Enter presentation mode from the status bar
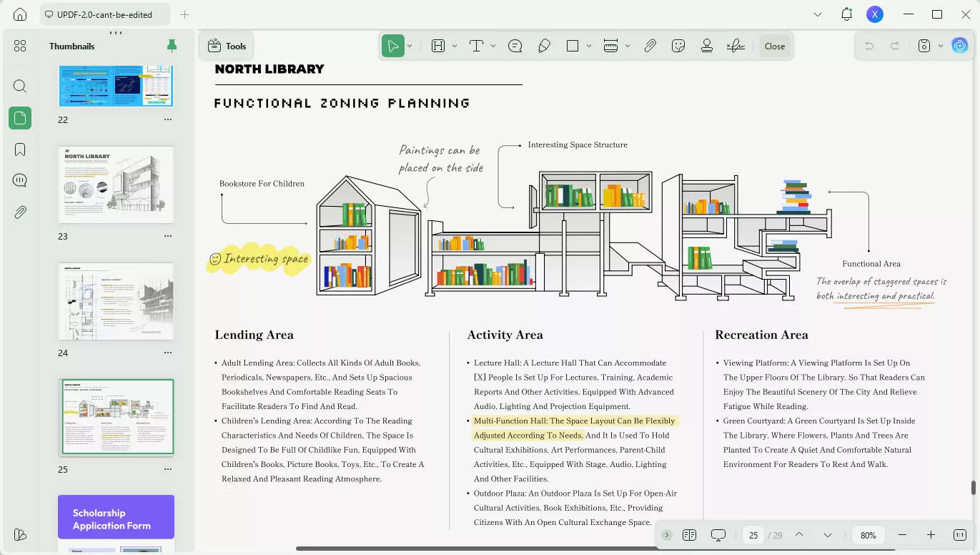The width and height of the screenshot is (980, 555). coord(718,534)
